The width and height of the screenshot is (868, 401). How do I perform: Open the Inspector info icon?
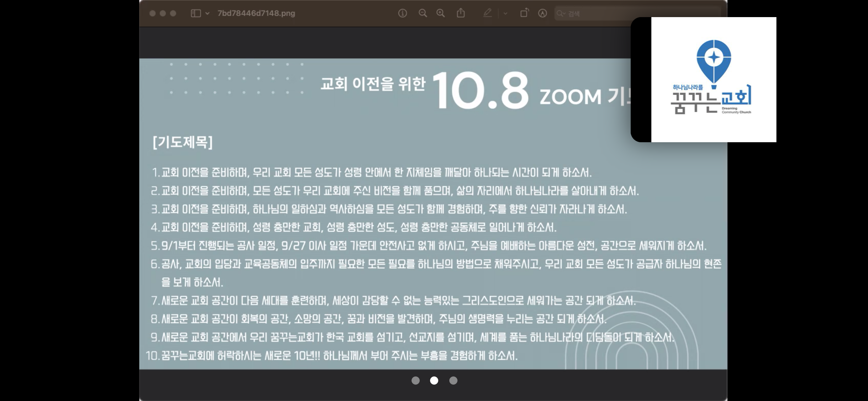(402, 14)
